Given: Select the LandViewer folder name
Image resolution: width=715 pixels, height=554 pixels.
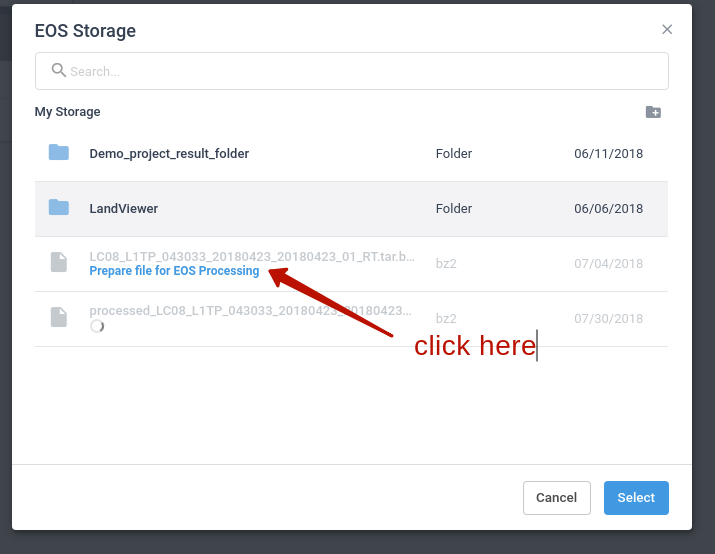Looking at the screenshot, I should tap(124, 209).
